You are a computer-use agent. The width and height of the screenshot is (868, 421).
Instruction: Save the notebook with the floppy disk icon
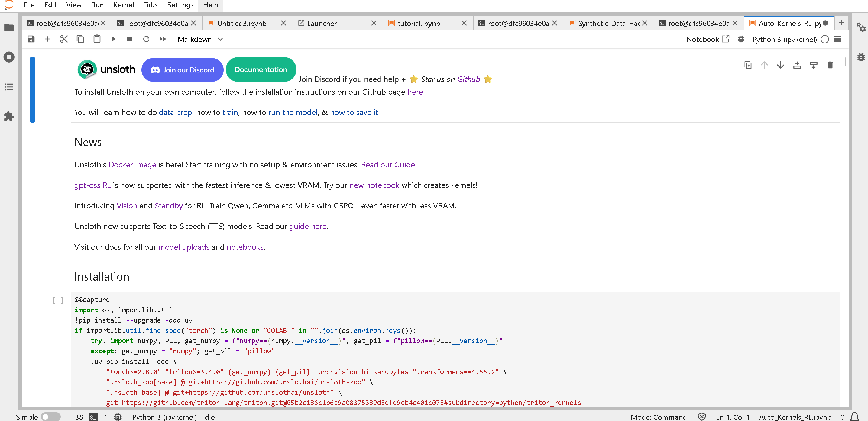[31, 39]
